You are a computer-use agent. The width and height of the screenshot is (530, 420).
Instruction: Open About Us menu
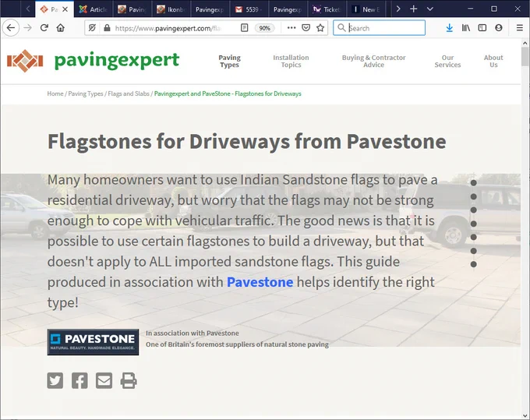(493, 61)
